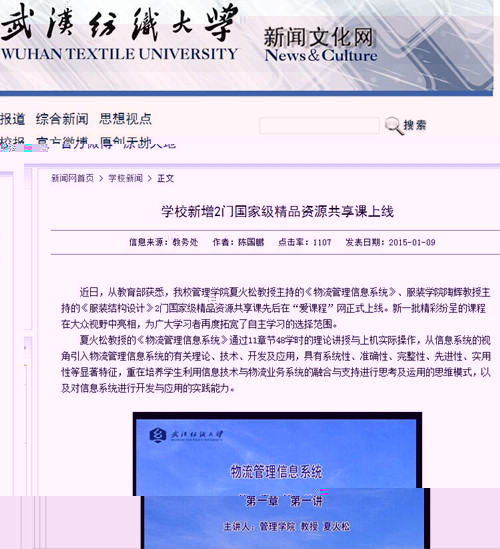Click into the search text box

(319, 125)
